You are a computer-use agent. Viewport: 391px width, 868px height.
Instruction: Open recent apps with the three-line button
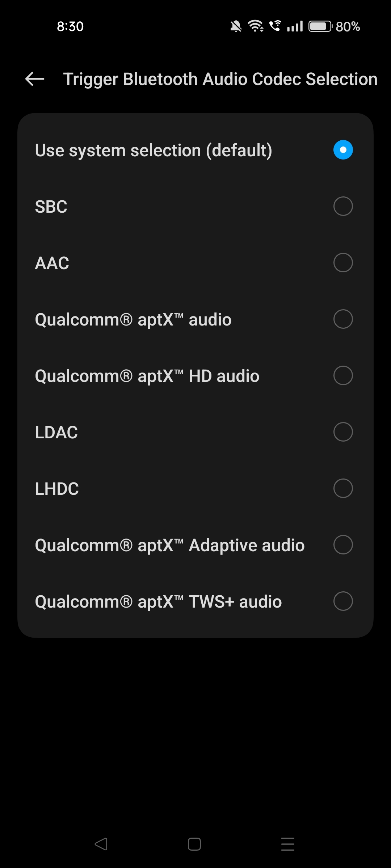288,844
